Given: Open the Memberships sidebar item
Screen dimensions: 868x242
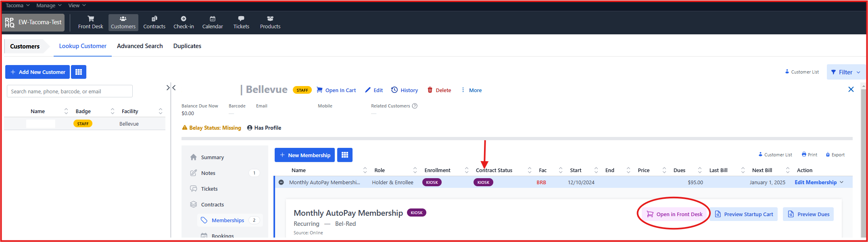Looking at the screenshot, I should coord(230,220).
